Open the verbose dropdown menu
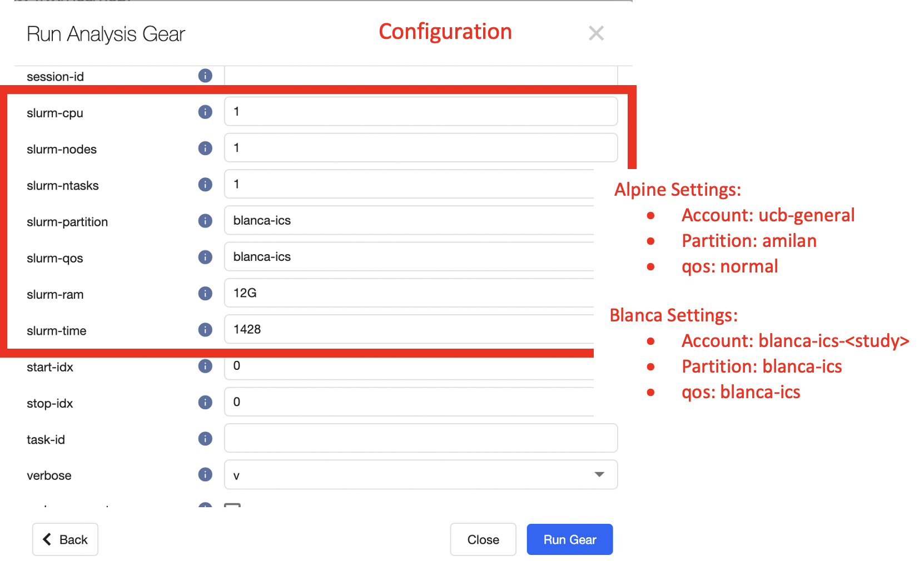Viewport: 924px width, 565px height. pyautogui.click(x=421, y=474)
